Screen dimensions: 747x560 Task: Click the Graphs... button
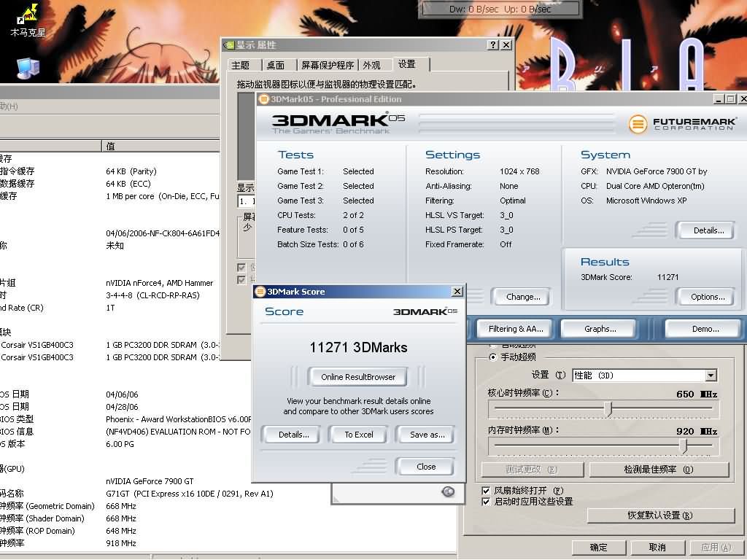point(600,329)
